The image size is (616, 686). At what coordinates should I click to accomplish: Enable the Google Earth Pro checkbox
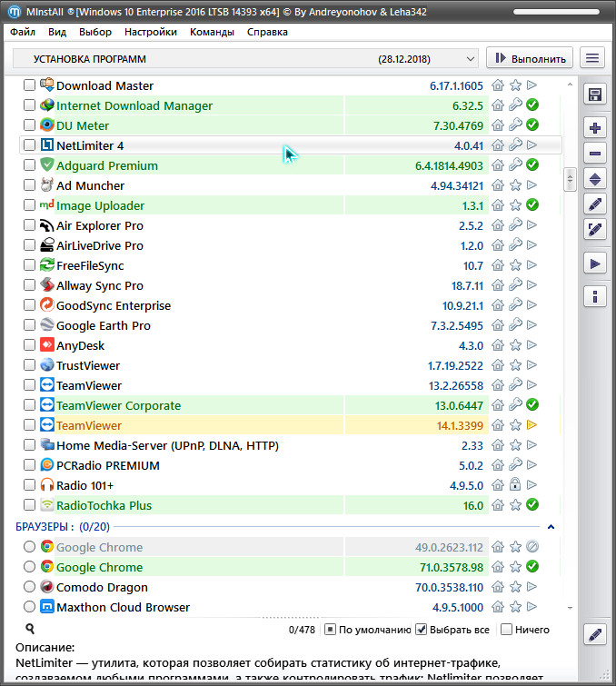[x=30, y=326]
